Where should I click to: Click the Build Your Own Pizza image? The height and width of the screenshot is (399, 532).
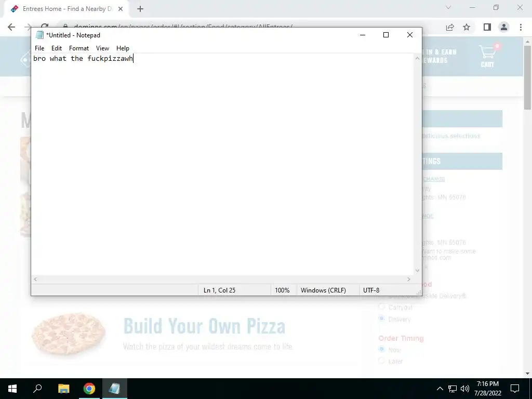(69, 334)
